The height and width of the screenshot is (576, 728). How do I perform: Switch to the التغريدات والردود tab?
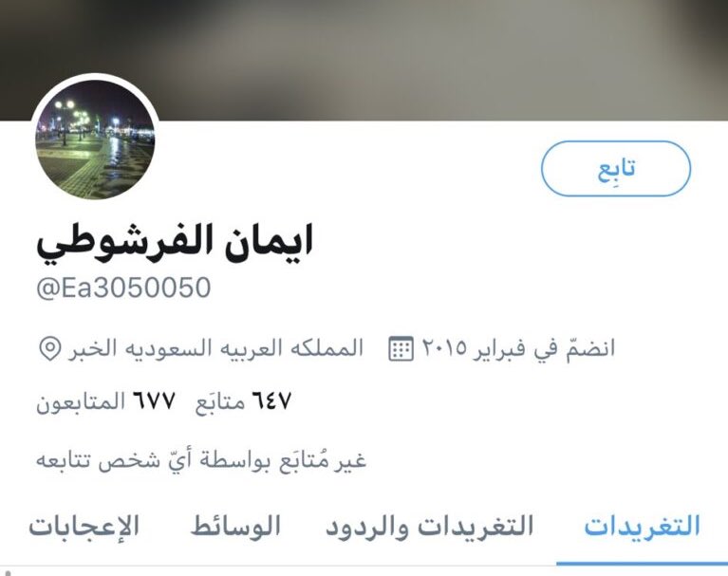tap(429, 527)
